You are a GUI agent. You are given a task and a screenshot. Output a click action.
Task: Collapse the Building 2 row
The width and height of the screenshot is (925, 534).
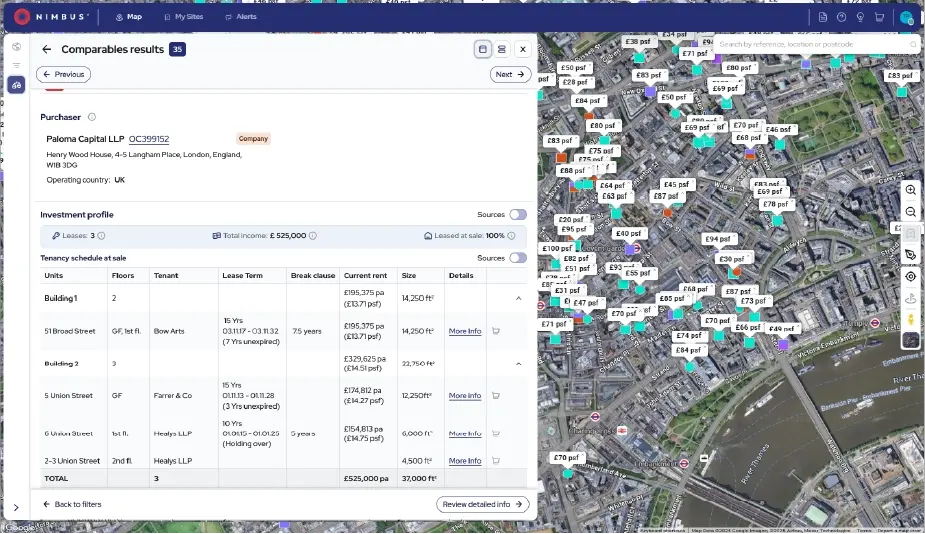tap(519, 363)
